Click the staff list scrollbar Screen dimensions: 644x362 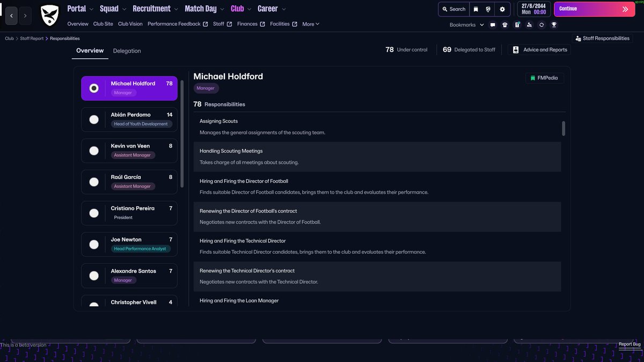[x=182, y=134]
